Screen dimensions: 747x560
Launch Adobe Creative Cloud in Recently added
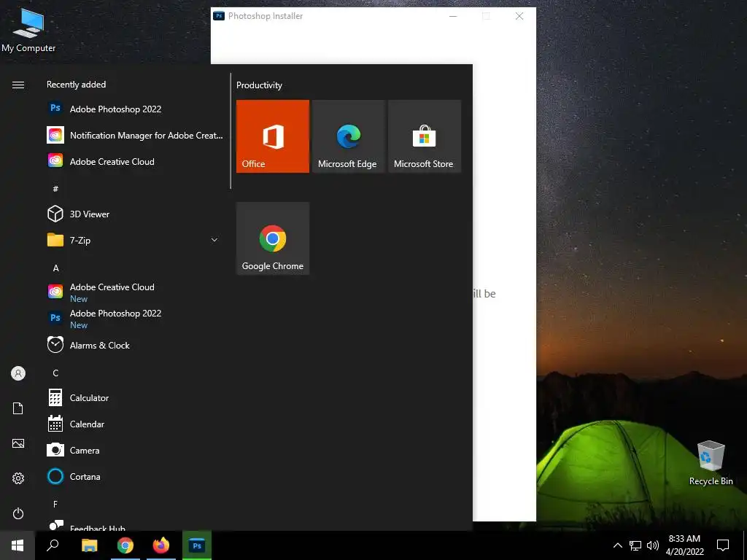(136, 161)
